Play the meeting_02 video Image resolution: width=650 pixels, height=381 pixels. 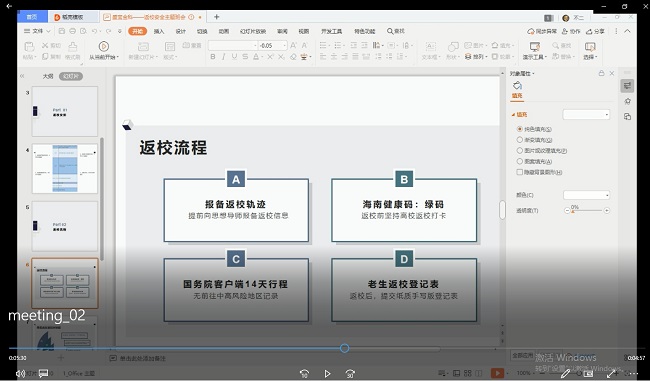click(x=327, y=374)
